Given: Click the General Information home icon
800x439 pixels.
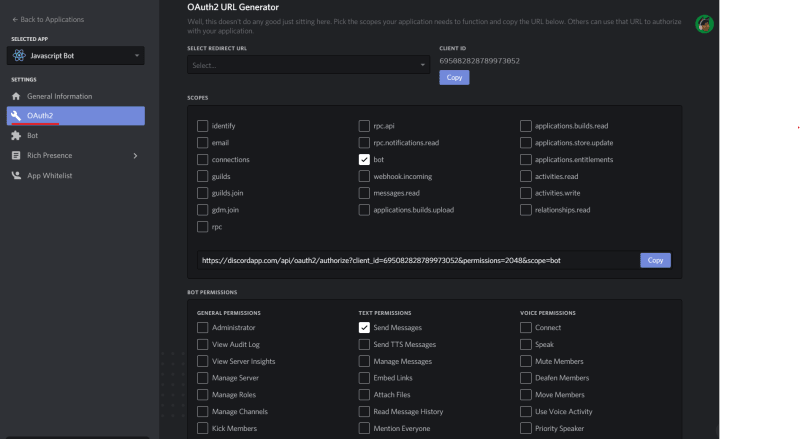Looking at the screenshot, I should click(16, 96).
